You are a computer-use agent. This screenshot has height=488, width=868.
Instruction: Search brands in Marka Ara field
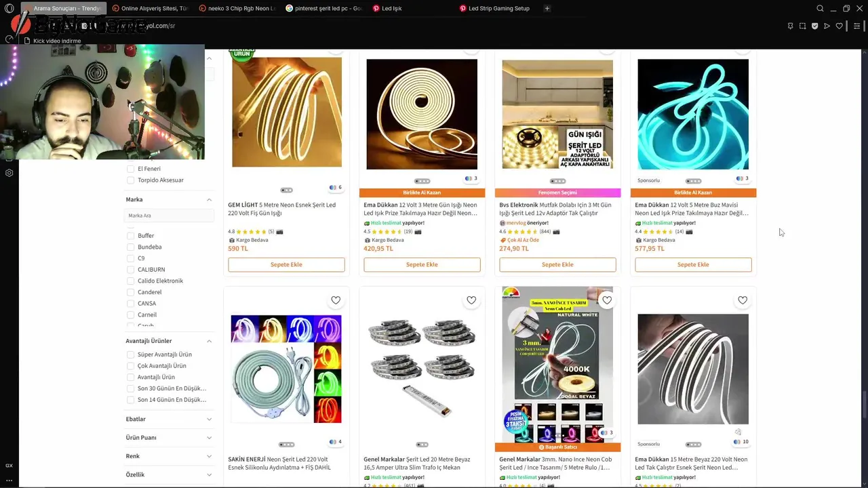[169, 216]
